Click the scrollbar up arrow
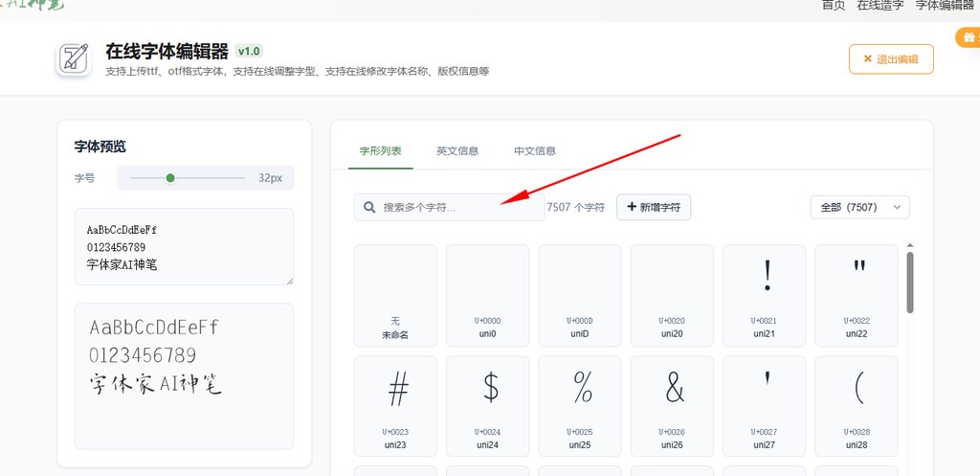 point(910,245)
